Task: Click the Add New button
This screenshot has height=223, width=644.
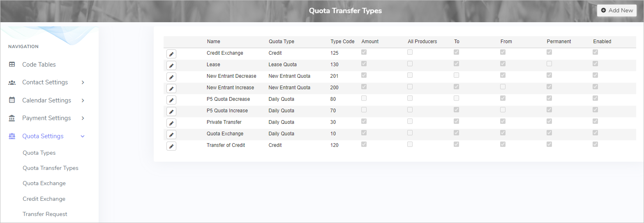Action: [x=616, y=10]
